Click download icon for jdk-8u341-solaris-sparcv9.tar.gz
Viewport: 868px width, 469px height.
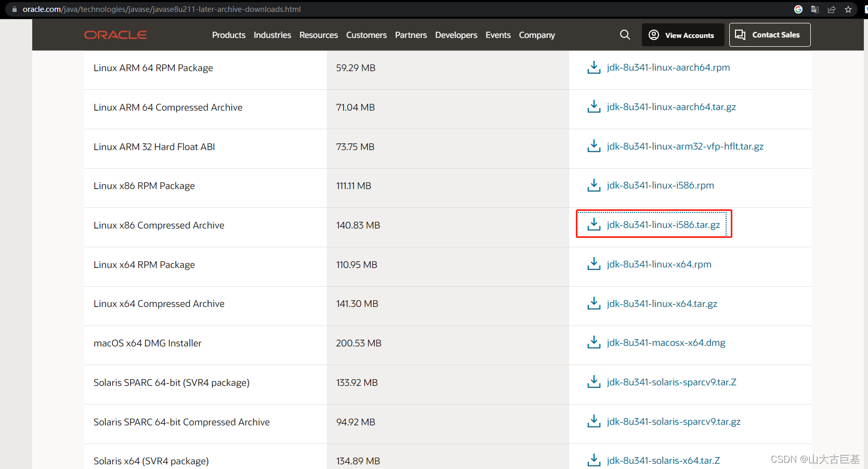coord(594,421)
